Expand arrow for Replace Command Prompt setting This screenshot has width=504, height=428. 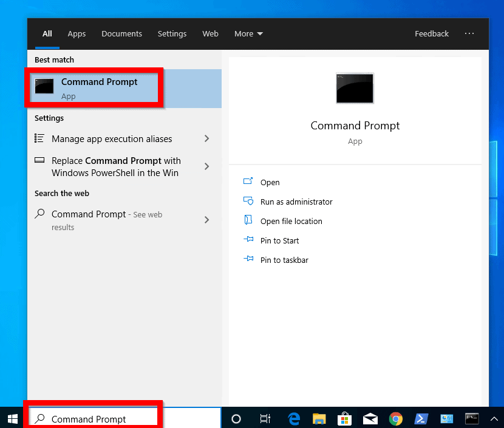pyautogui.click(x=206, y=166)
